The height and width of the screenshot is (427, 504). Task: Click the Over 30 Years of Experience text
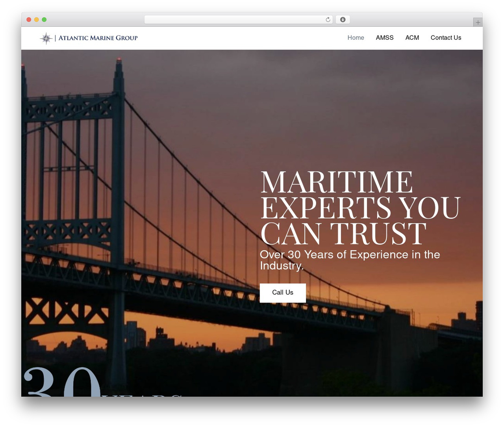[x=350, y=260]
